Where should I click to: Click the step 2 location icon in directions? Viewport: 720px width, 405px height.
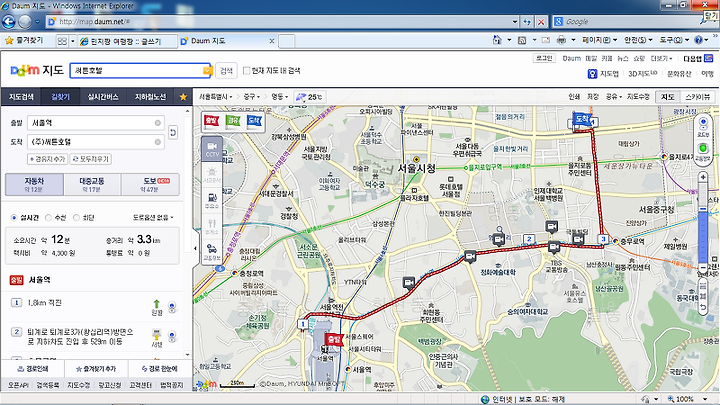pos(172,338)
